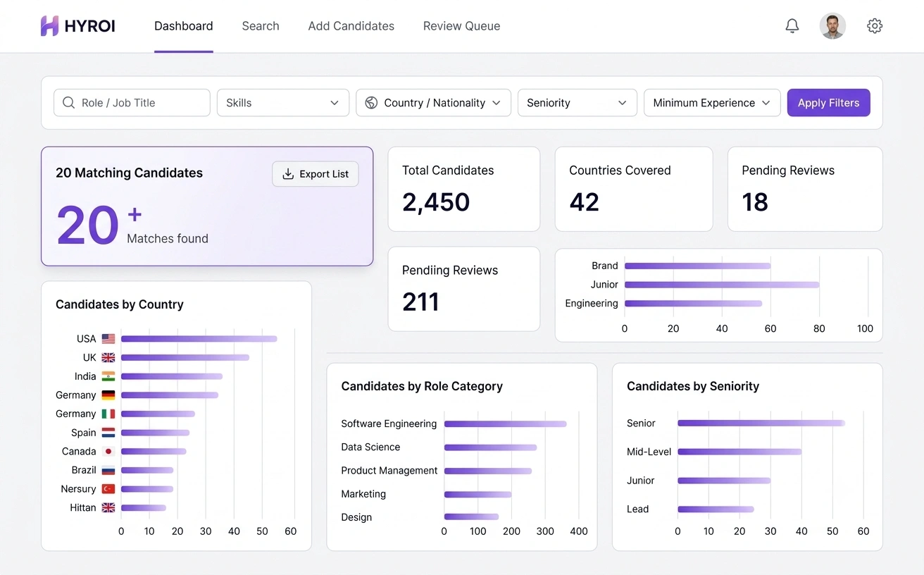The height and width of the screenshot is (575, 924).
Task: Click the Pending Reviews value 18
Action: 755,202
